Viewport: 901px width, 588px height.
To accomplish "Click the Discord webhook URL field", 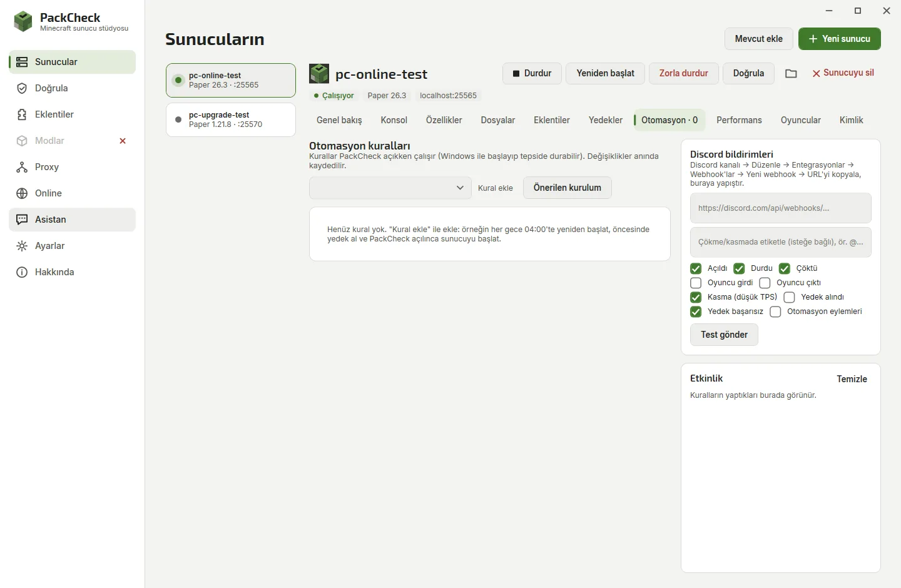I will pos(781,208).
